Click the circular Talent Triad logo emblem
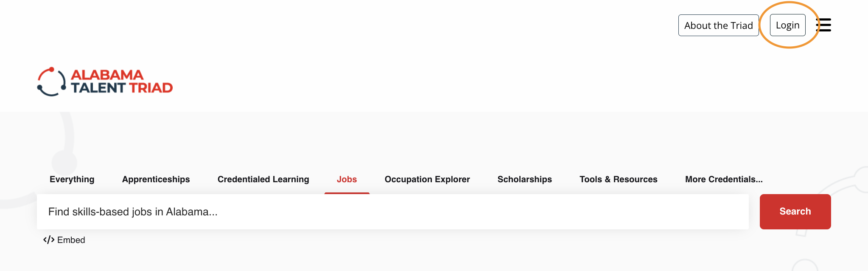868x271 pixels. [51, 82]
